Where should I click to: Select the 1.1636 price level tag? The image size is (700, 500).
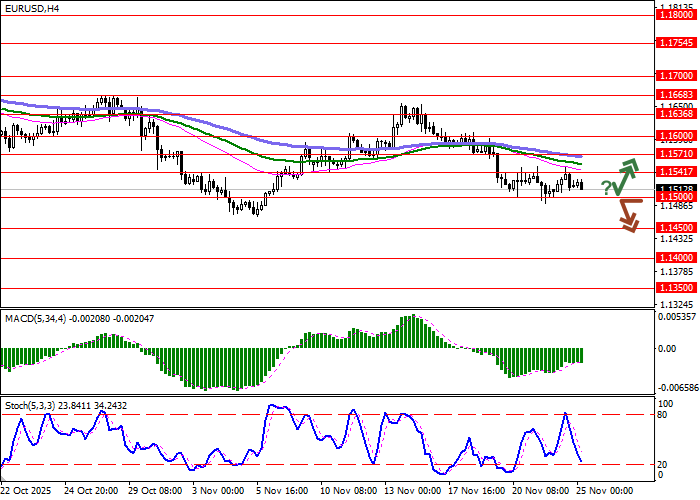[676, 114]
